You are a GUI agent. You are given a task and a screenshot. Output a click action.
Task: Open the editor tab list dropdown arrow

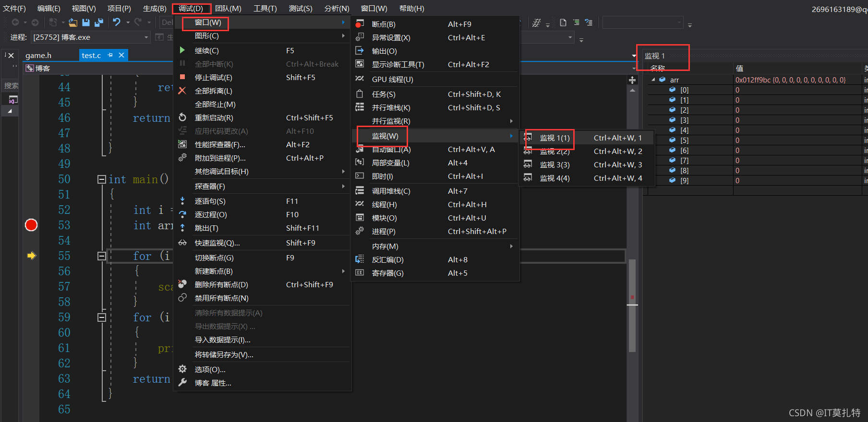click(x=634, y=56)
